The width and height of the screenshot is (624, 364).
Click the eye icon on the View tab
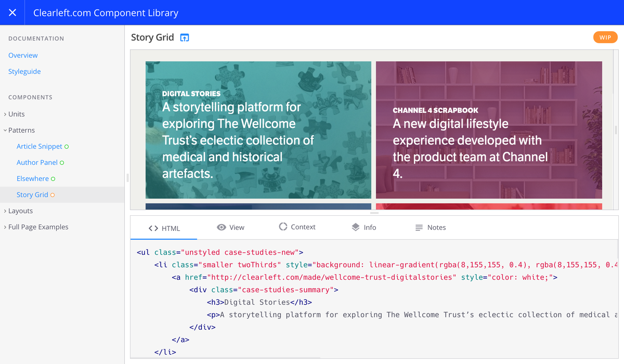click(220, 227)
